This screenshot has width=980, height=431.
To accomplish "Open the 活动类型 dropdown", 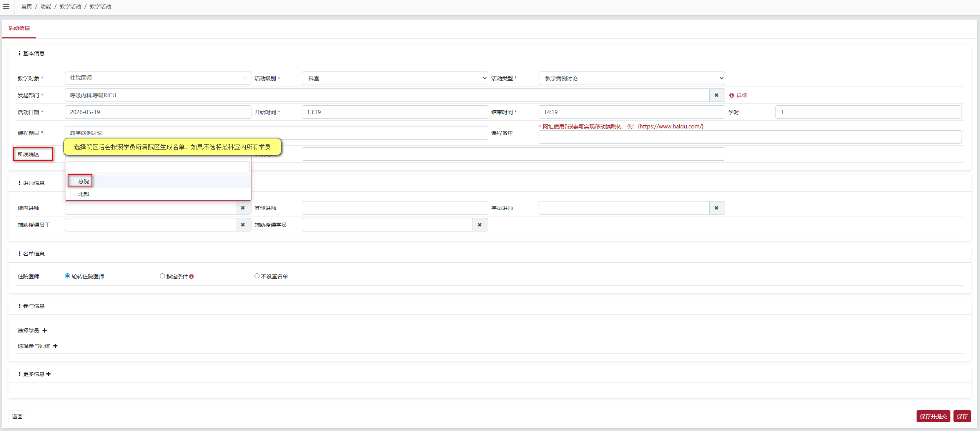I will (632, 78).
